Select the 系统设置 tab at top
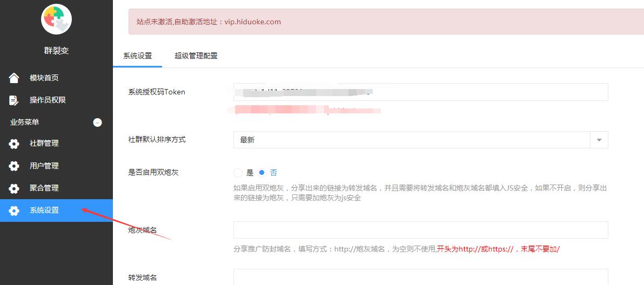Image resolution: width=644 pixels, height=285 pixels. click(138, 56)
